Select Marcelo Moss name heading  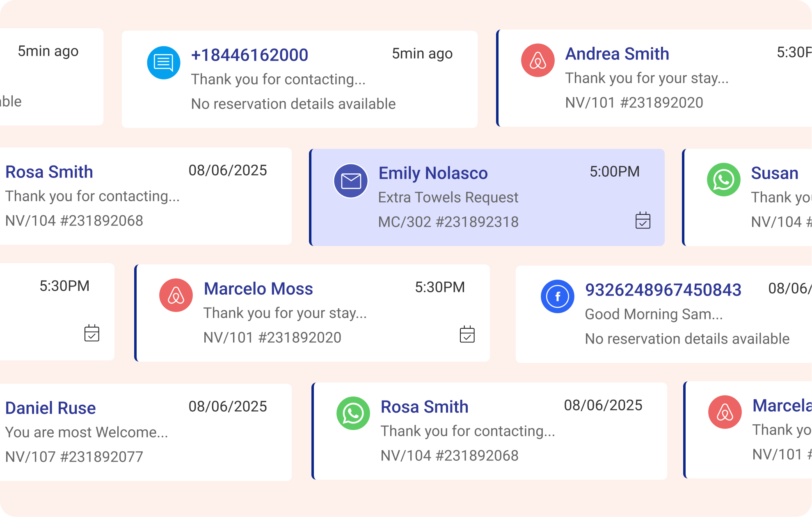(258, 289)
